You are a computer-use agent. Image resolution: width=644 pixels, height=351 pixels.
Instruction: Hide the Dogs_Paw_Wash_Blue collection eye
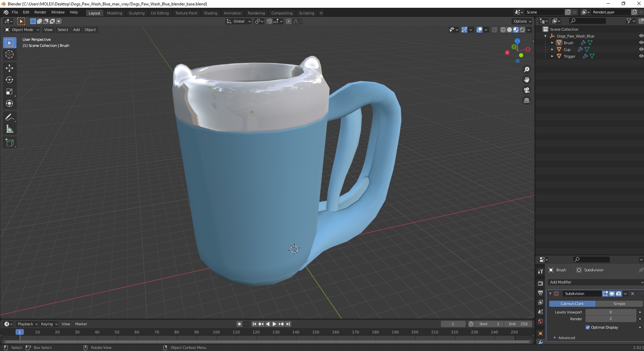point(641,36)
